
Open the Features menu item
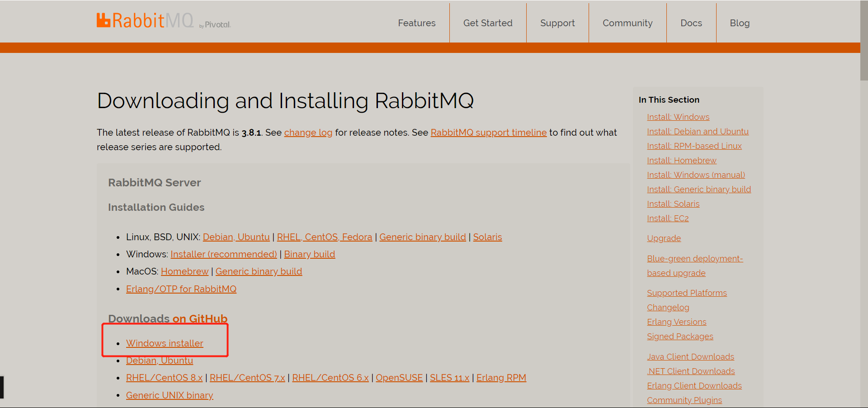416,23
